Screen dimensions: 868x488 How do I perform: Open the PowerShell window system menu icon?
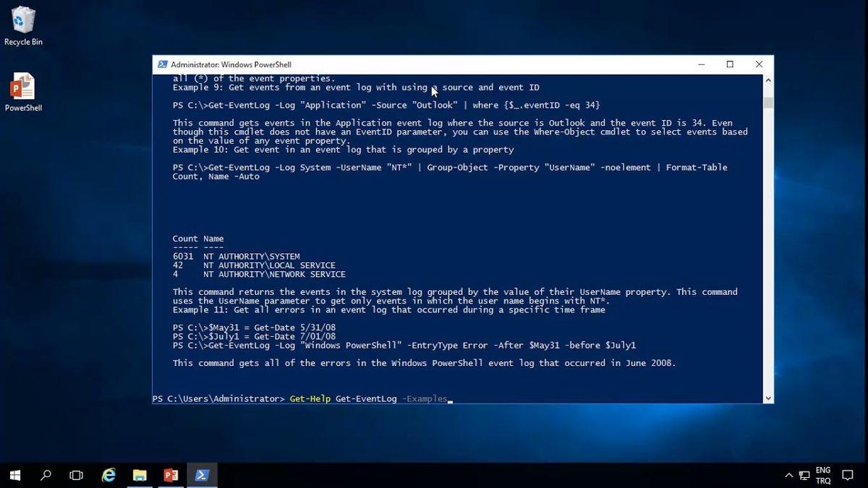161,64
